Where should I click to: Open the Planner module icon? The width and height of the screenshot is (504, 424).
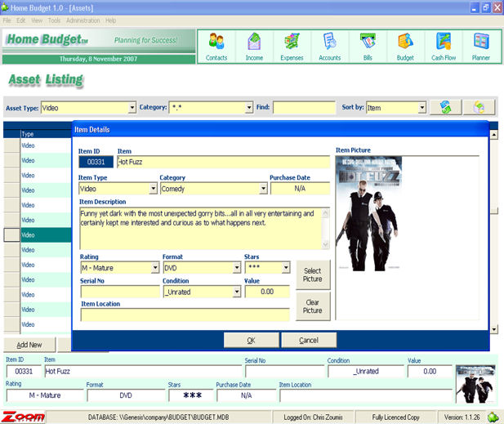tap(481, 46)
